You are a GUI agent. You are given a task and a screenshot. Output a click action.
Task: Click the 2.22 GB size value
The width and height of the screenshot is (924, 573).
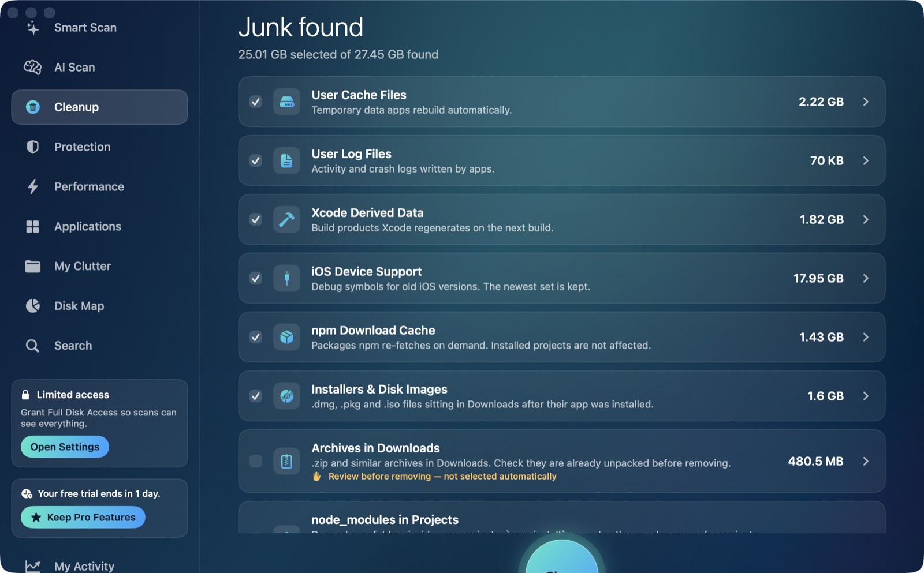(821, 102)
